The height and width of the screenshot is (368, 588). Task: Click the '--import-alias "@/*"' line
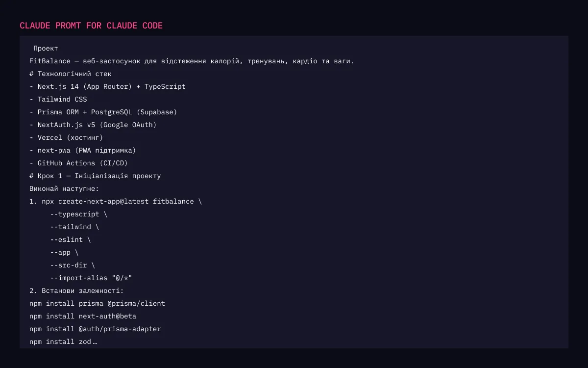91,278
